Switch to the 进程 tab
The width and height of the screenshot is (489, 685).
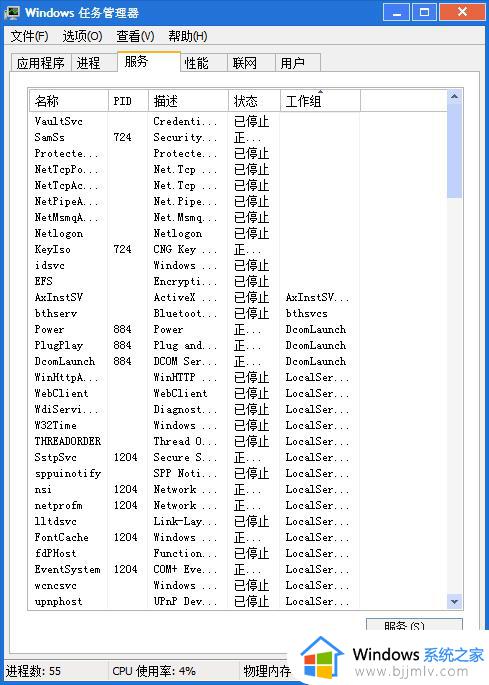(94, 63)
